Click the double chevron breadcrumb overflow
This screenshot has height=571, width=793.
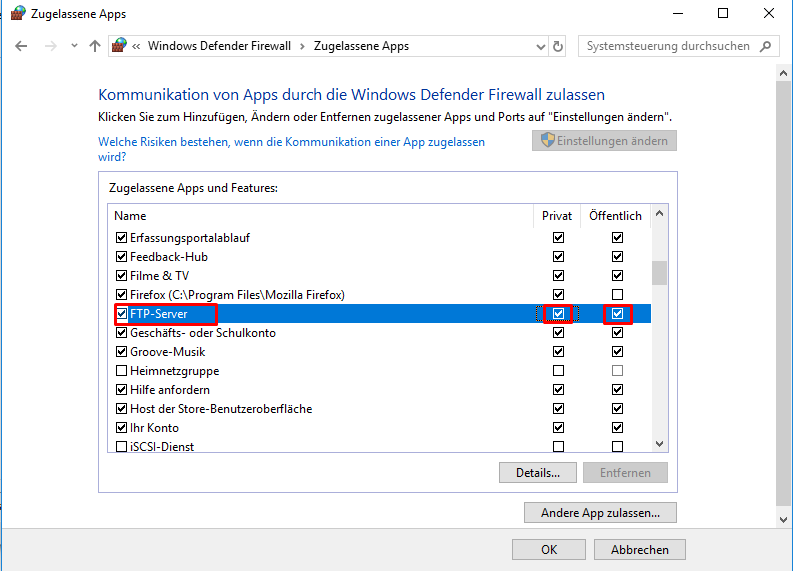pyautogui.click(x=136, y=47)
